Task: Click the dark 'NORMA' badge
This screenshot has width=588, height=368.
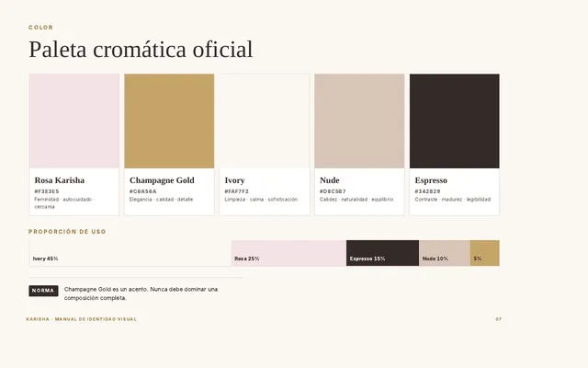Action: [43, 291]
